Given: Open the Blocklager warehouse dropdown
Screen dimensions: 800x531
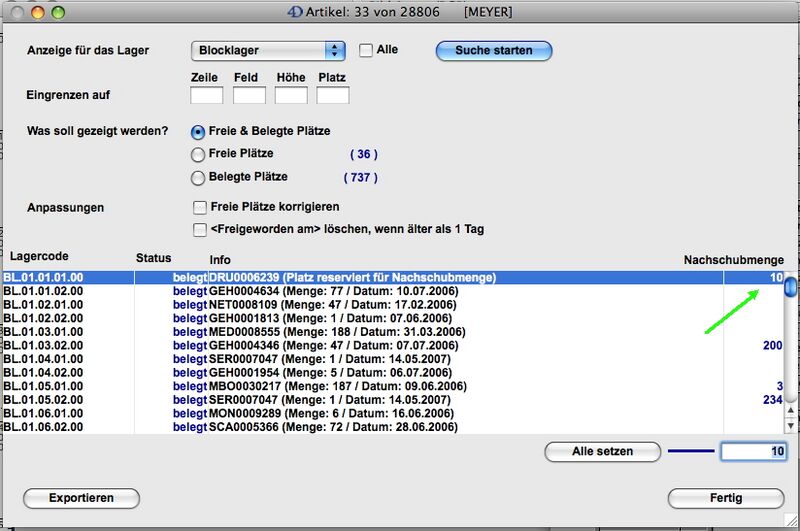Looking at the screenshot, I should pyautogui.click(x=267, y=51).
